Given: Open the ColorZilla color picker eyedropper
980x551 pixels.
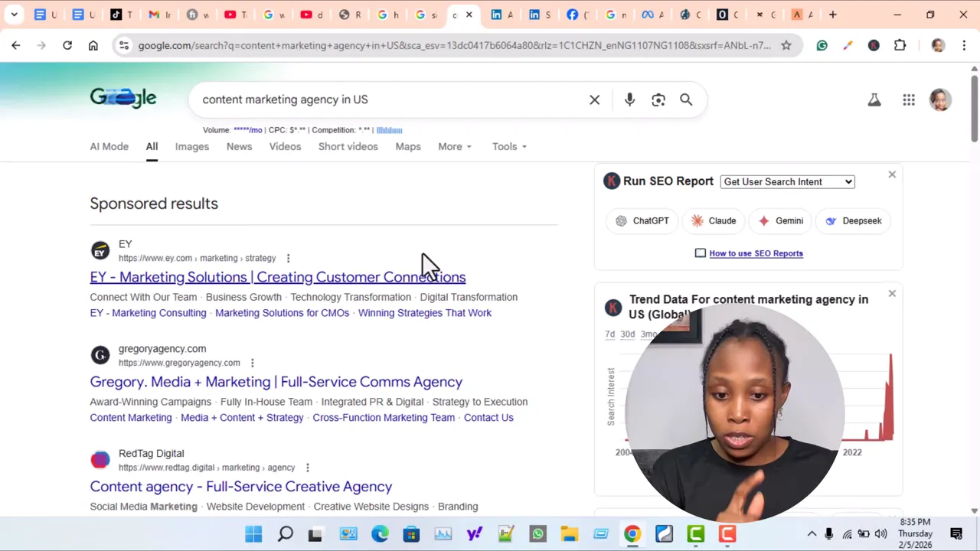Looking at the screenshot, I should 848,45.
